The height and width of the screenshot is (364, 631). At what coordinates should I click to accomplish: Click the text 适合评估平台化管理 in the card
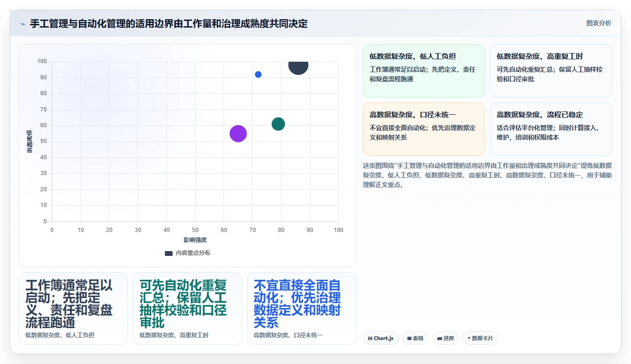[x=525, y=128]
